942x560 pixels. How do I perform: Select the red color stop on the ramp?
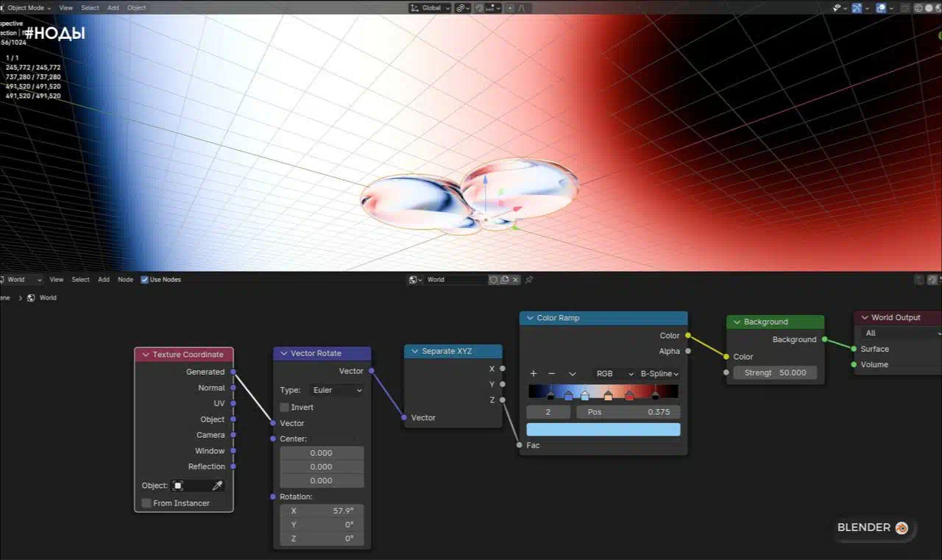tap(629, 396)
